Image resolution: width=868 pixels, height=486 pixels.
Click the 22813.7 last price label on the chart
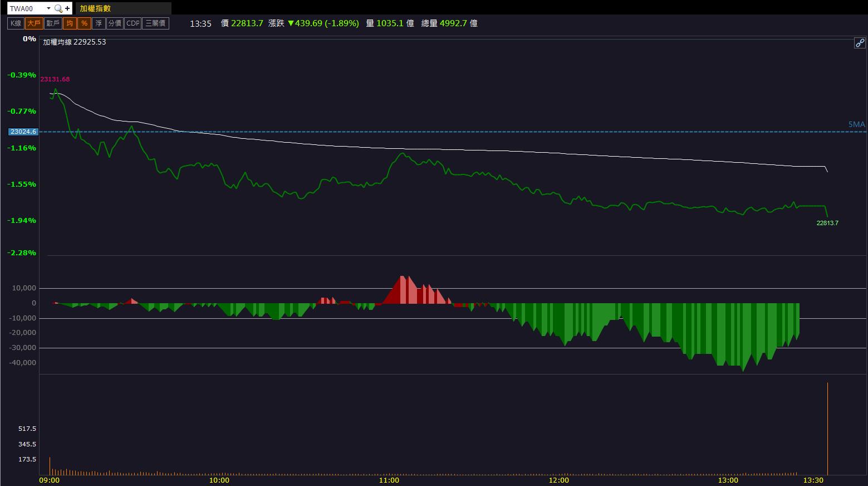click(x=827, y=223)
